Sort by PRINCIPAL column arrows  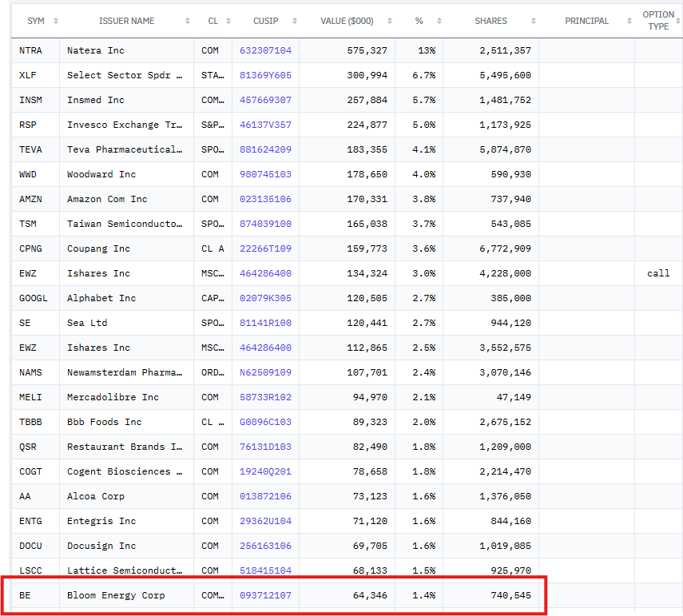point(629,21)
